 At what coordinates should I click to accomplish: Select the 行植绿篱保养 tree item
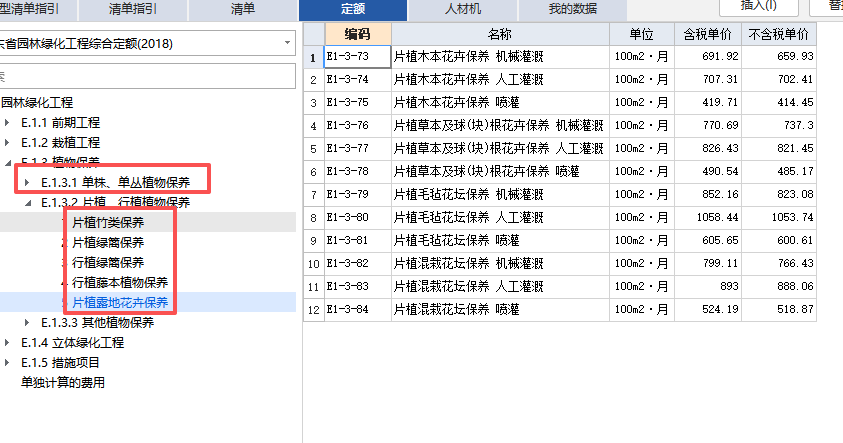pyautogui.click(x=108, y=262)
